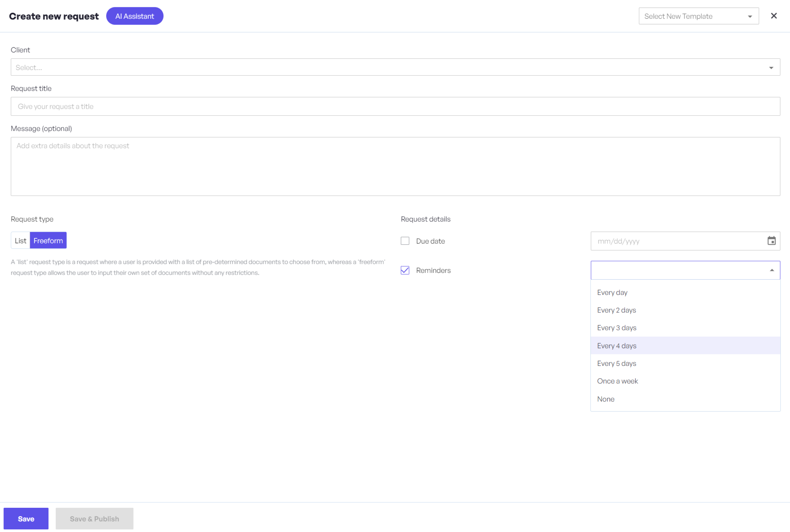Open the date picker calendar icon

coord(771,241)
